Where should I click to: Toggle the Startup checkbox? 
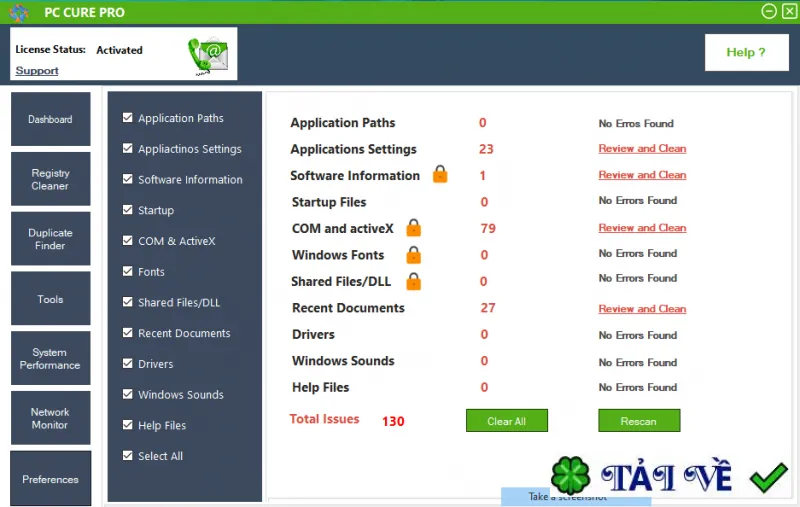pyautogui.click(x=128, y=210)
